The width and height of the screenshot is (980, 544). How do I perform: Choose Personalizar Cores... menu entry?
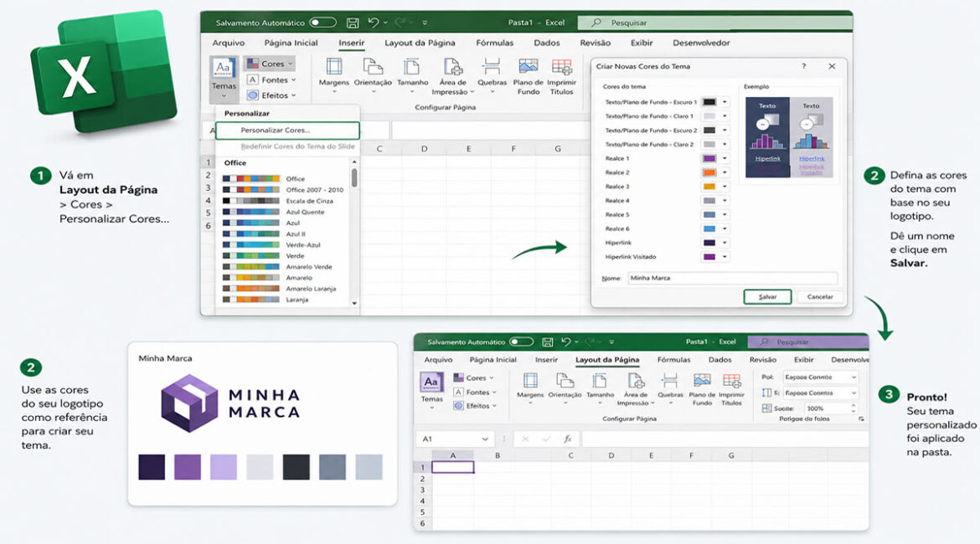click(287, 130)
